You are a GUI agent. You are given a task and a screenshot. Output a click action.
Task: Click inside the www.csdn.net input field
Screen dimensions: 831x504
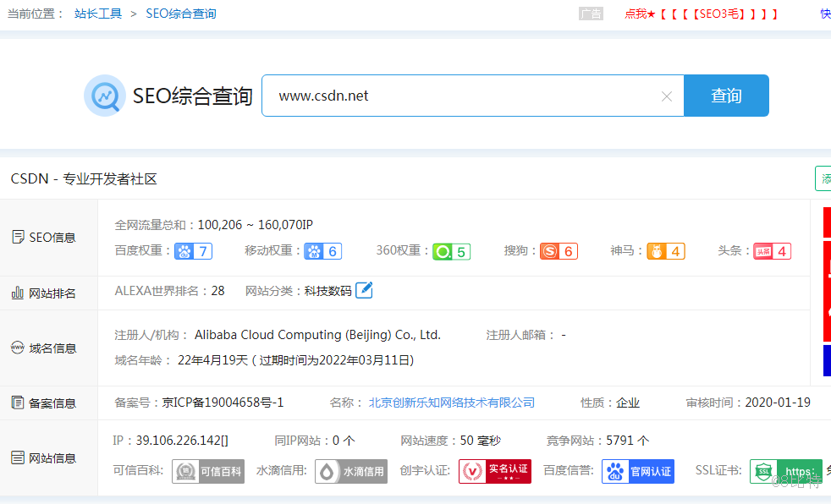(x=423, y=96)
